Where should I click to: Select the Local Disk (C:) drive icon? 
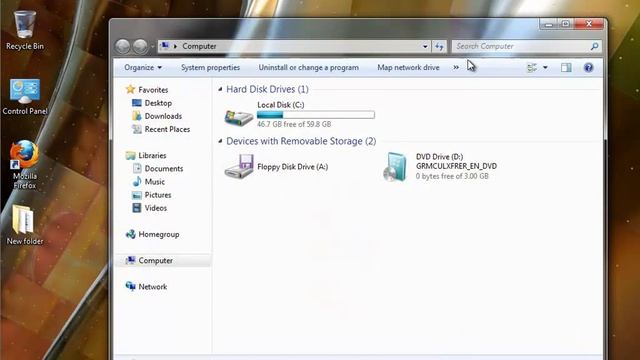tap(239, 118)
